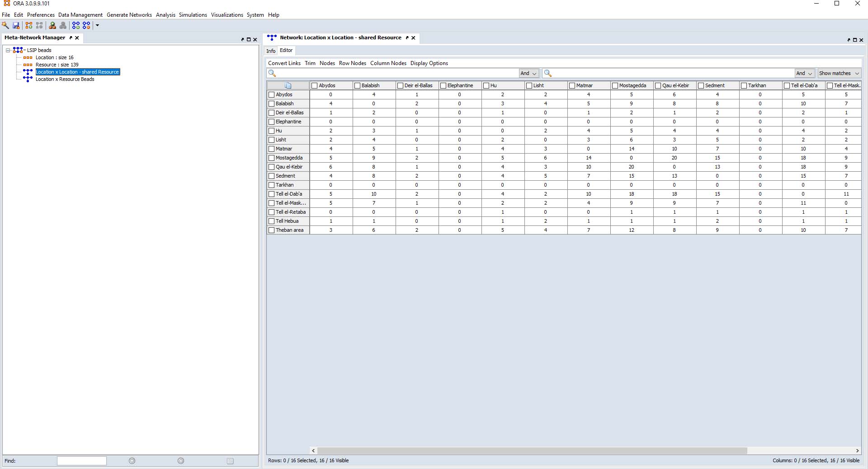Open the toolbar overflow dropdown arrow
Image resolution: width=868 pixels, height=469 pixels.
pos(97,25)
